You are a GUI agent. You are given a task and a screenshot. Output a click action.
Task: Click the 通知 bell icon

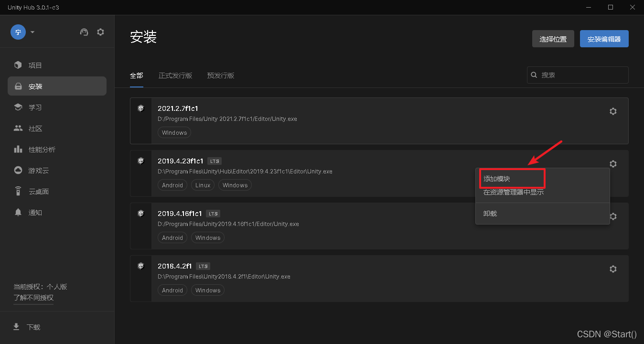click(18, 212)
